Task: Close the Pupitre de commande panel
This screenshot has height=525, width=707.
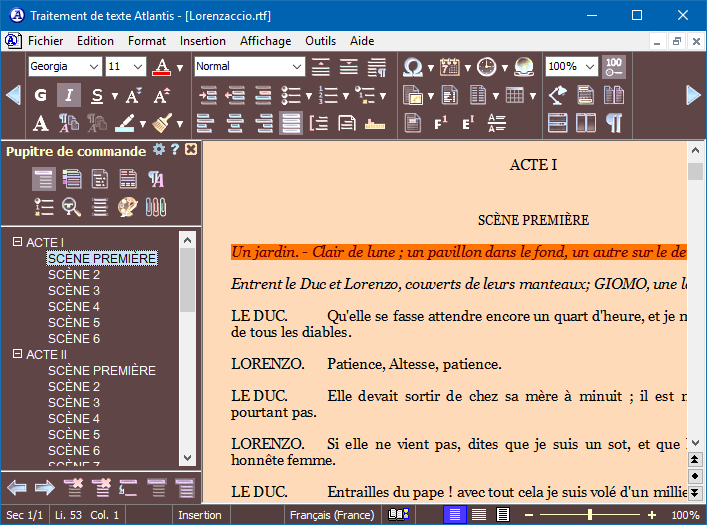Action: (x=191, y=150)
